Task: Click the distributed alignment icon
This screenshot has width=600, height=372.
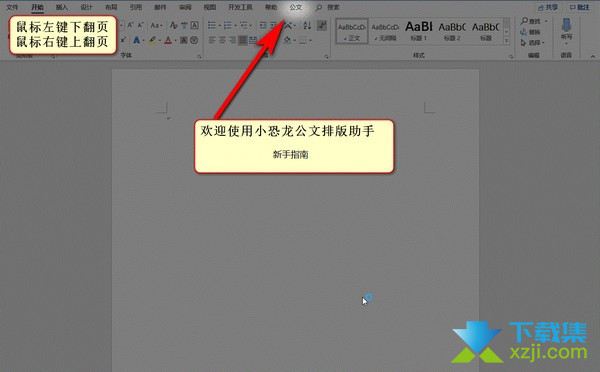Action: tap(253, 40)
